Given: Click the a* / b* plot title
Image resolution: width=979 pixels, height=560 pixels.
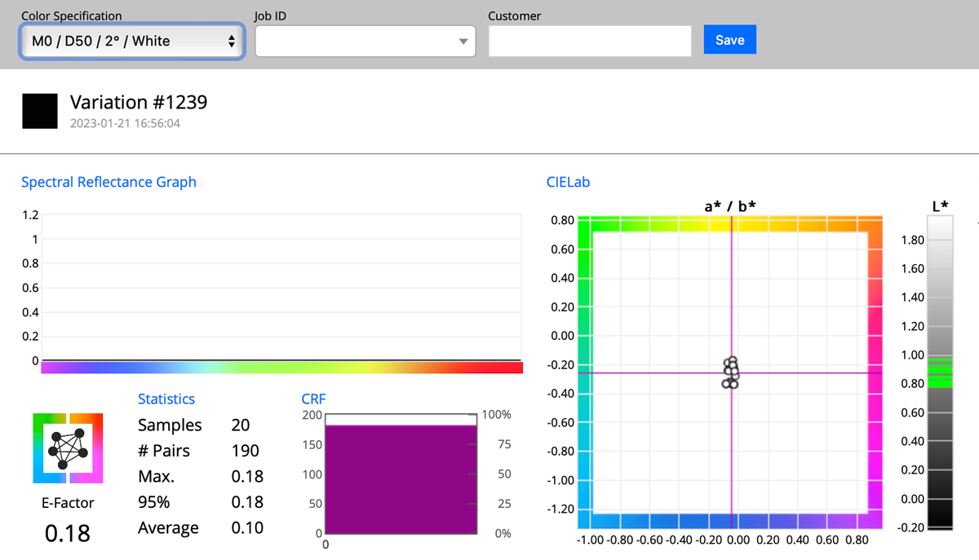Looking at the screenshot, I should [x=730, y=206].
